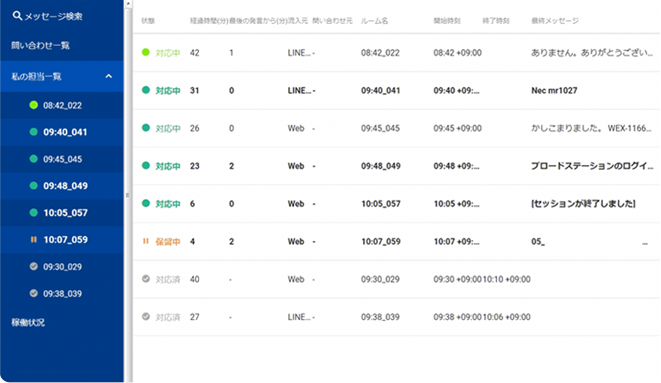This screenshot has height=383, width=661.
Task: Click the 経過時間(分) column header
Action: click(209, 21)
